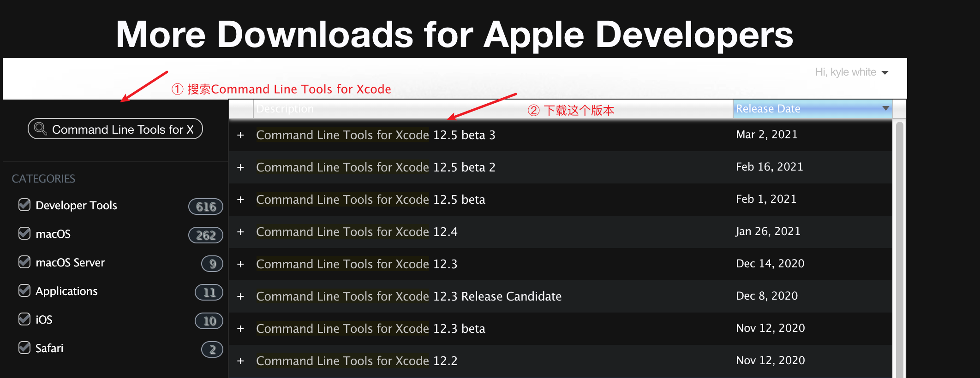Expand the Xcode 12.3 Release Candidate row
Viewport: 980px width, 378px height.
240,296
